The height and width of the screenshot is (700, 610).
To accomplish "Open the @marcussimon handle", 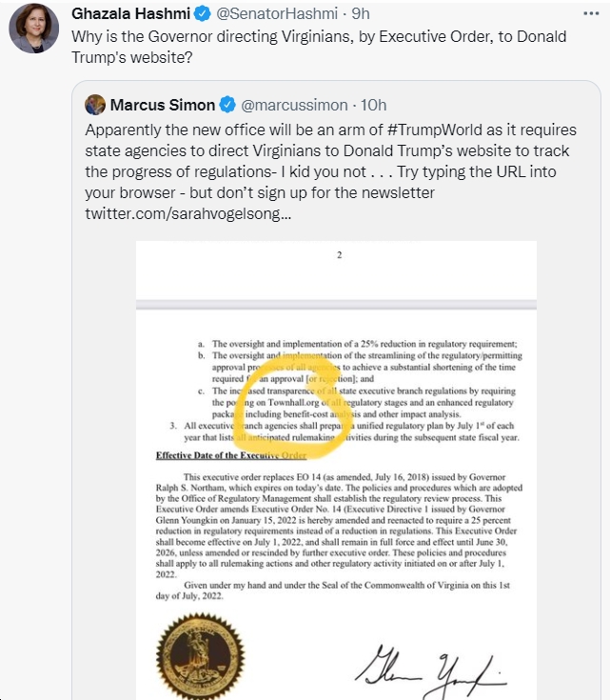I will (x=294, y=105).
